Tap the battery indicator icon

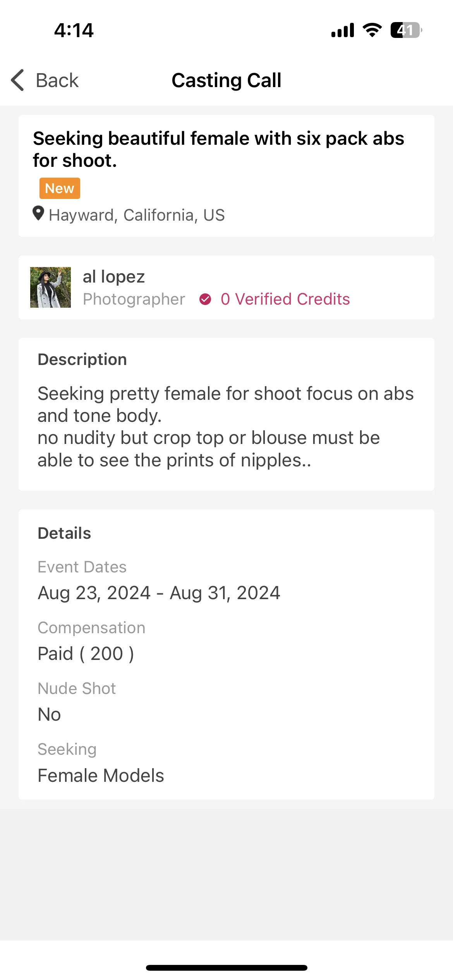(x=406, y=30)
